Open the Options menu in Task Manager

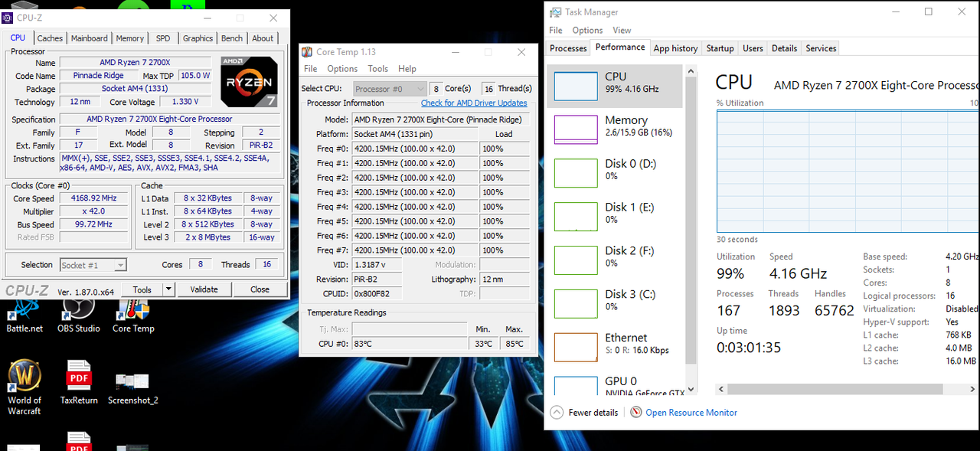[587, 31]
